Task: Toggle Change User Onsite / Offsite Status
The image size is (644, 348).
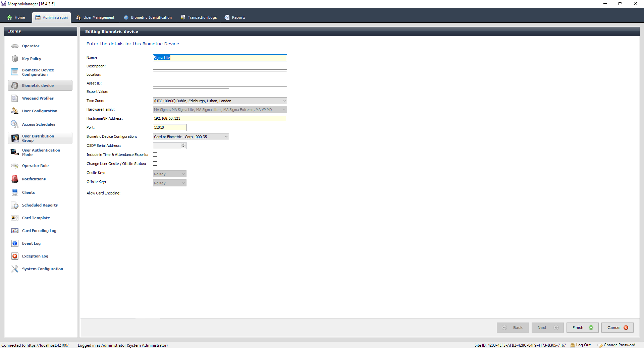Action: tap(155, 164)
